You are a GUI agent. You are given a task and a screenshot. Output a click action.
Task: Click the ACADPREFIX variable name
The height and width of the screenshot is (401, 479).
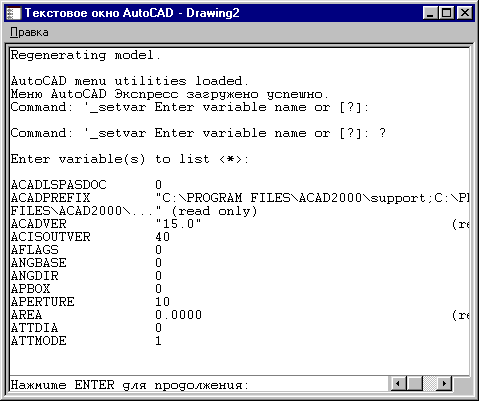(x=50, y=198)
